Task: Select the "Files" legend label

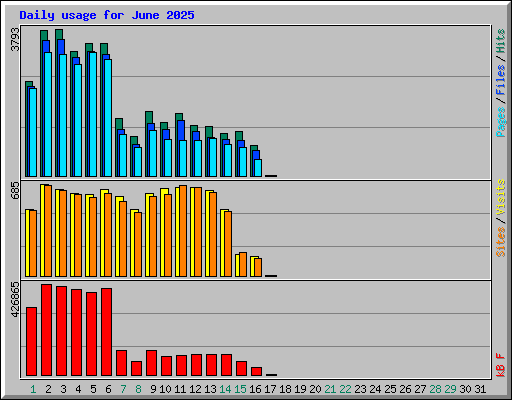Action: [x=501, y=80]
